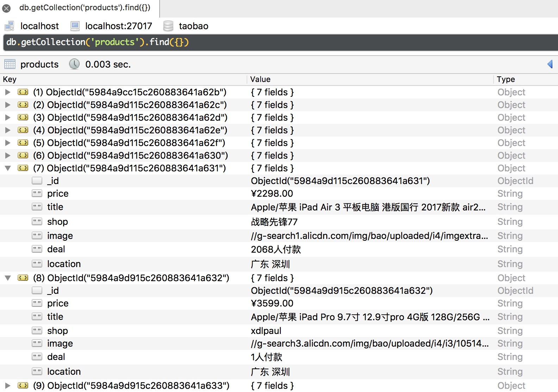This screenshot has width=558, height=392.
Task: Click the string icon beside first price field
Action: (37, 194)
